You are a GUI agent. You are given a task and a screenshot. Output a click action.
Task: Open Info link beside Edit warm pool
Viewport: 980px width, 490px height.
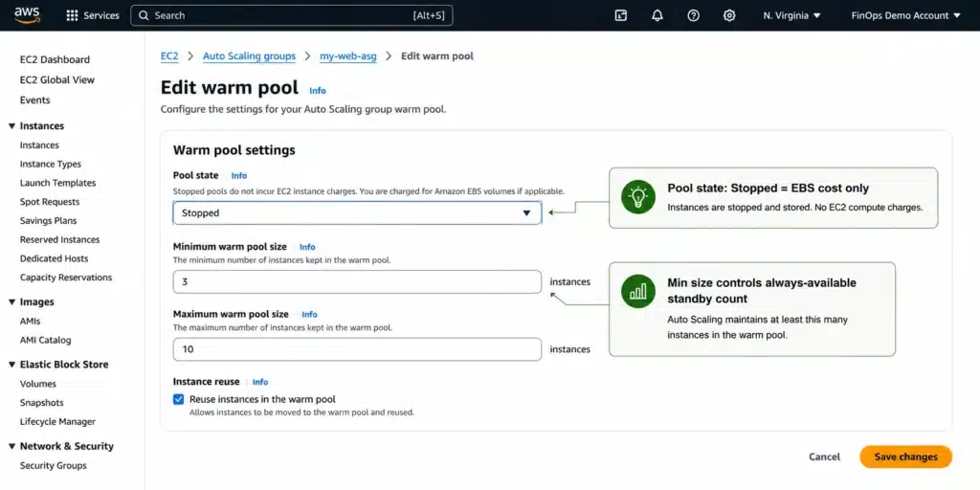(318, 91)
